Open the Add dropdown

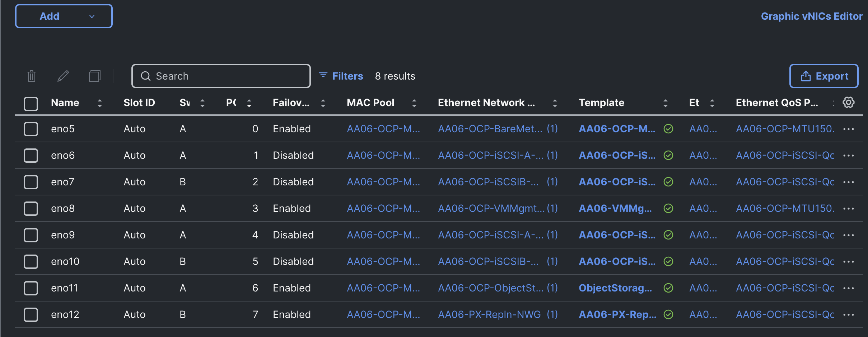(64, 16)
